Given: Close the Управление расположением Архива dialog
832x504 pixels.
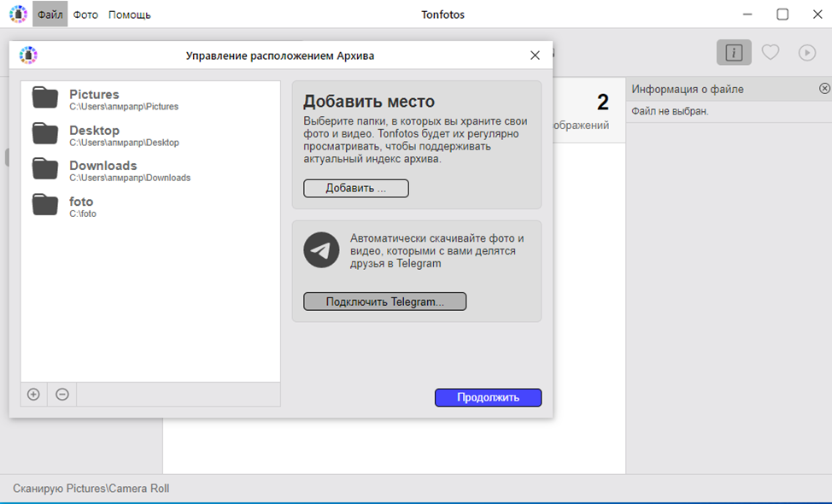Looking at the screenshot, I should tap(535, 56).
